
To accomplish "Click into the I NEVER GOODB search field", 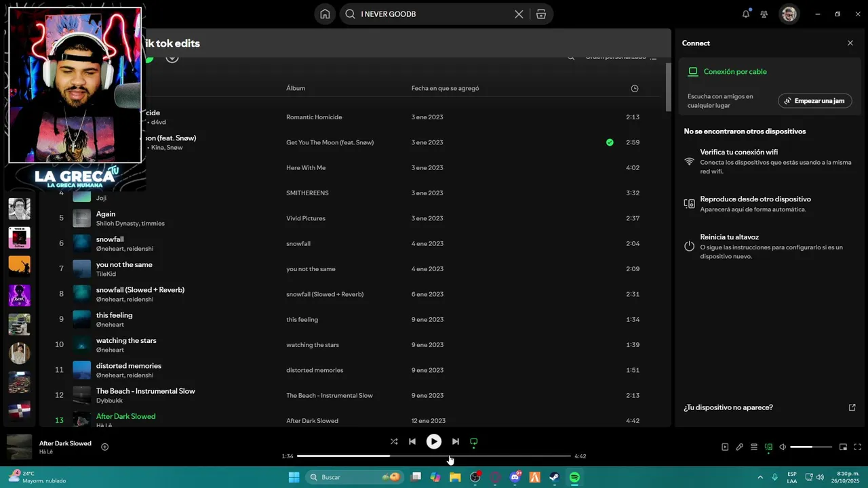I will click(x=434, y=14).
